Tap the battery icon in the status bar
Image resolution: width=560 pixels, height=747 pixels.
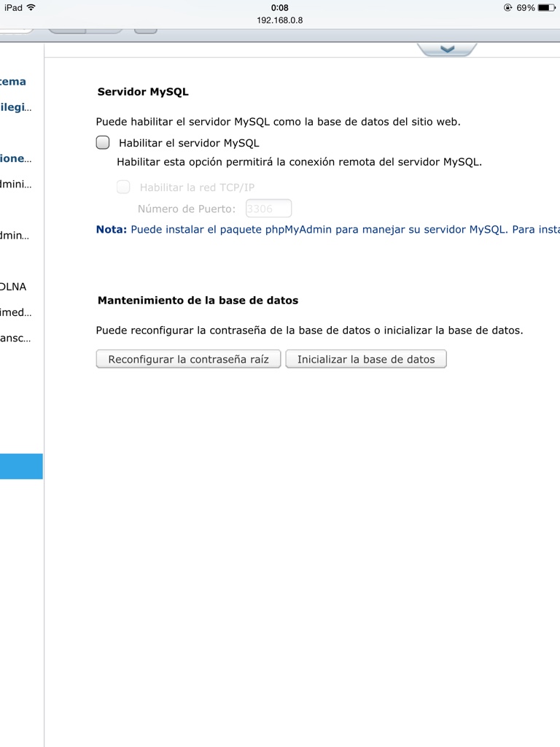(547, 8)
